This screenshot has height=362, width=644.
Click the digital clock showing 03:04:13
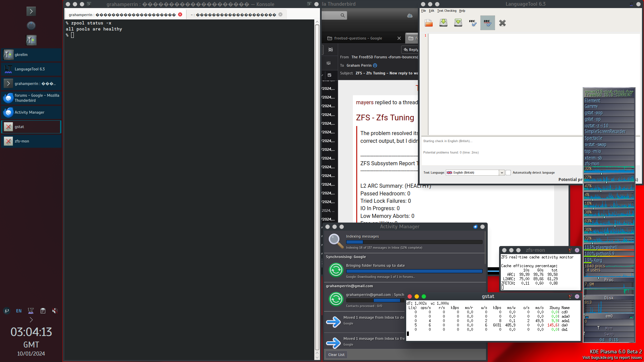(31, 332)
